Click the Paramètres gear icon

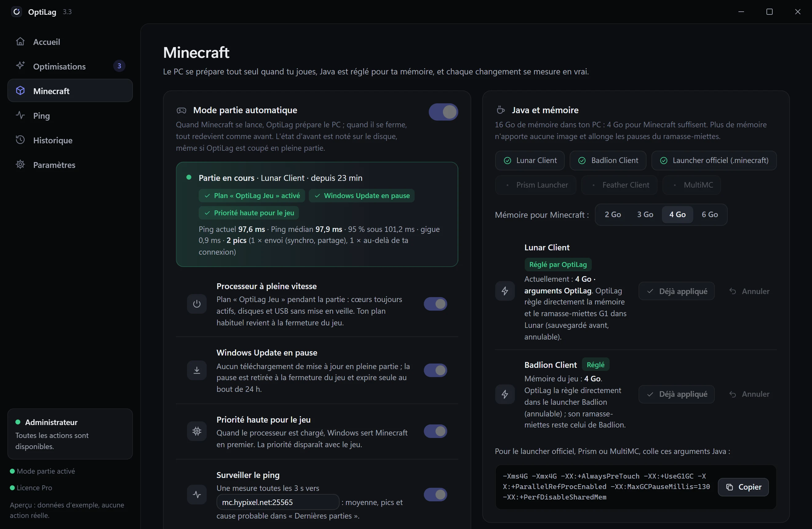click(21, 165)
